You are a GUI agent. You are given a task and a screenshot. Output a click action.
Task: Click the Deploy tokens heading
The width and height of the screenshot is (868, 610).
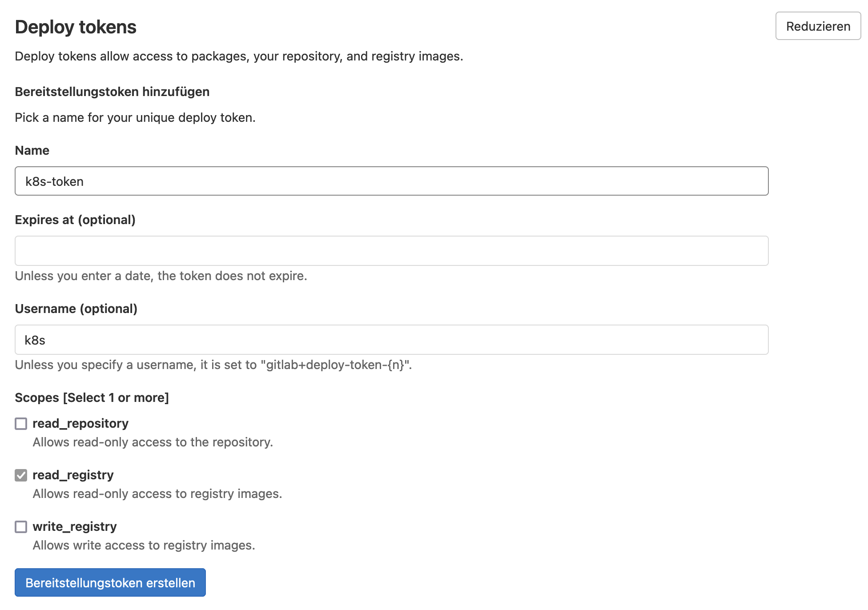pyautogui.click(x=76, y=27)
